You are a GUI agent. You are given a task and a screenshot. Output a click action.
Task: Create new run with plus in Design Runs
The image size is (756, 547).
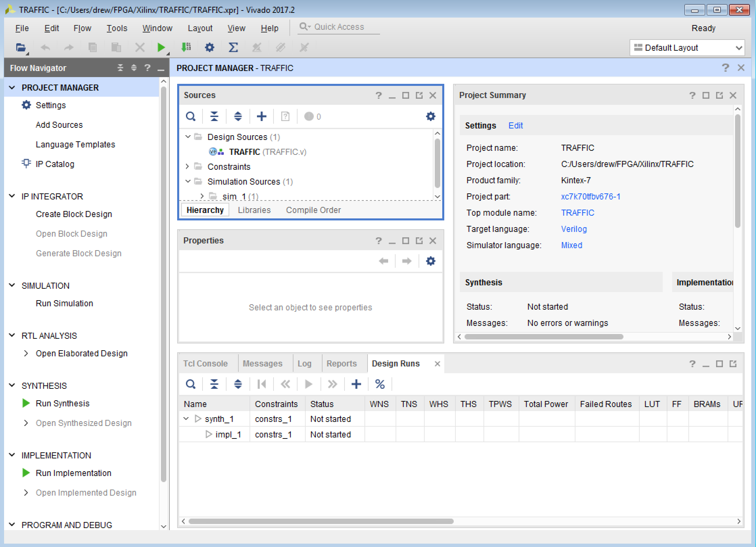point(356,384)
